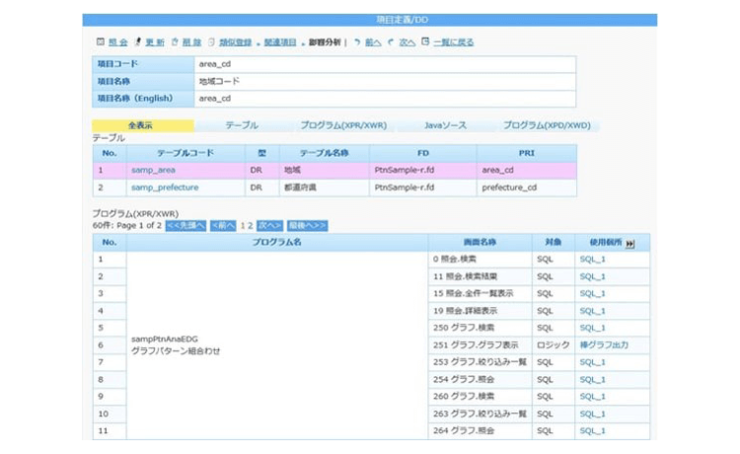
Task: Click the 項目名称 value 地域コード
Action: (385, 81)
